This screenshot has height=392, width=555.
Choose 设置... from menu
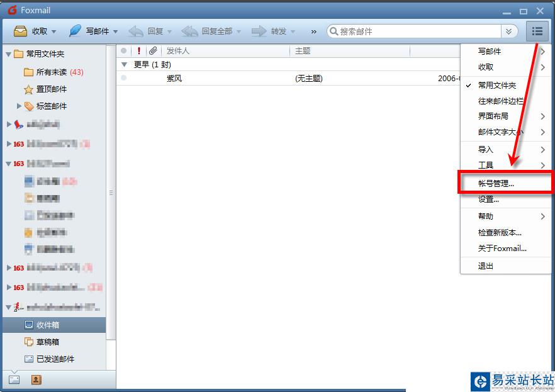tap(505, 199)
